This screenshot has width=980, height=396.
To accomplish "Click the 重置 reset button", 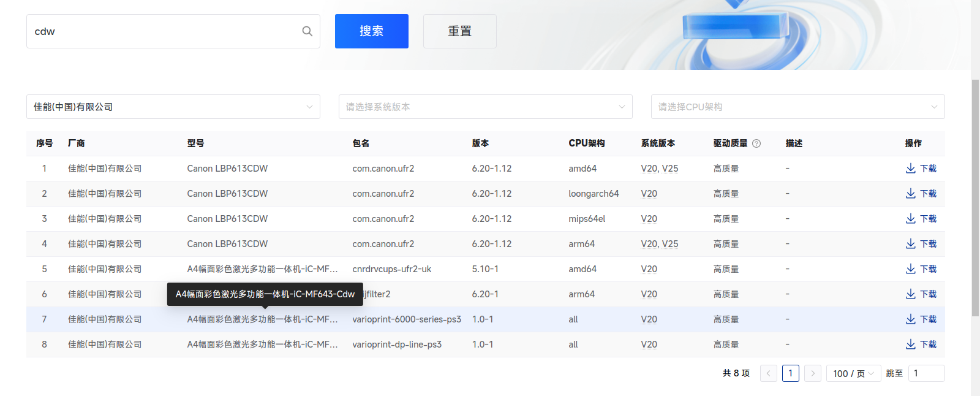I will [460, 31].
